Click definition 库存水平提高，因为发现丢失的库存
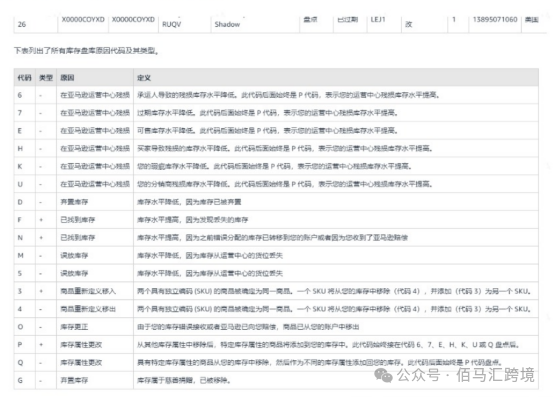553x397 pixels. 193,220
